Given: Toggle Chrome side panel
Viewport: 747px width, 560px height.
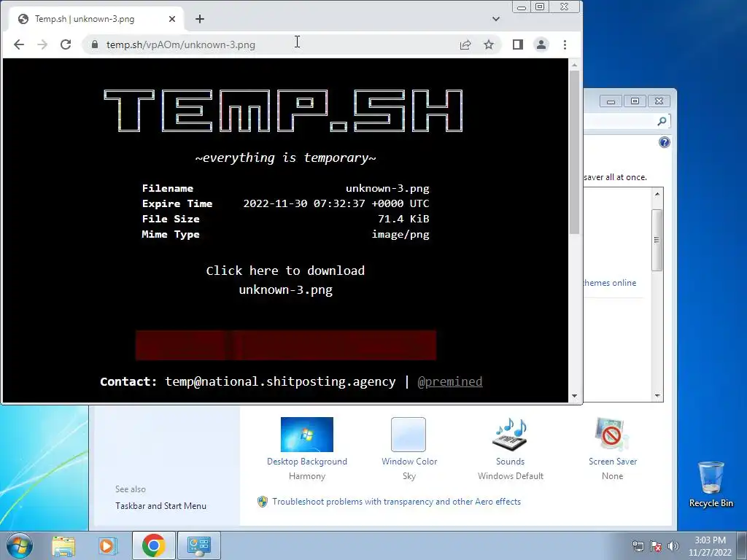Looking at the screenshot, I should click(x=518, y=44).
